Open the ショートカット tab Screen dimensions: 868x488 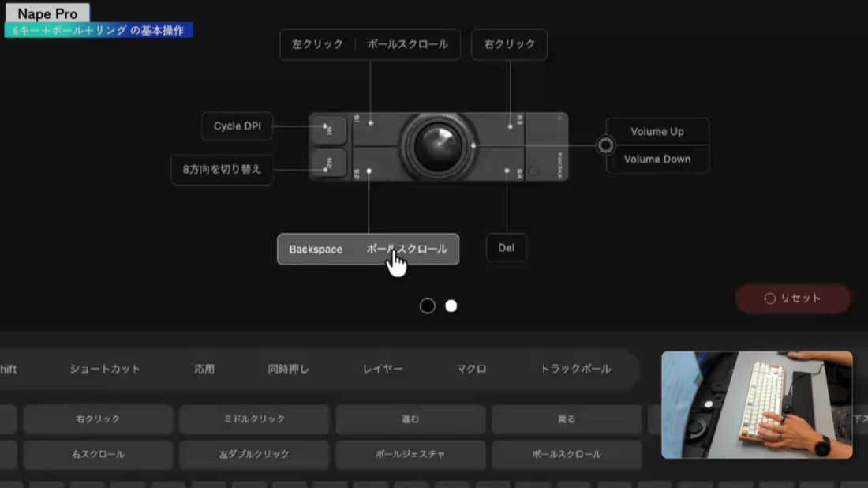105,369
